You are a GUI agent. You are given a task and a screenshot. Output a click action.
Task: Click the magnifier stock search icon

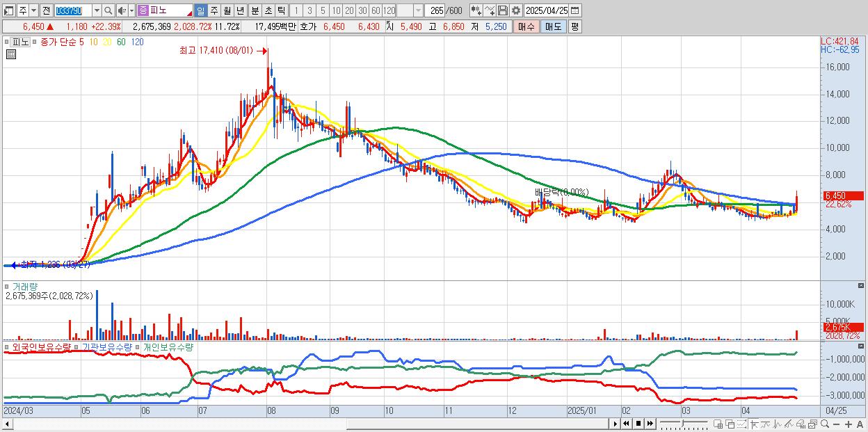[x=108, y=10]
